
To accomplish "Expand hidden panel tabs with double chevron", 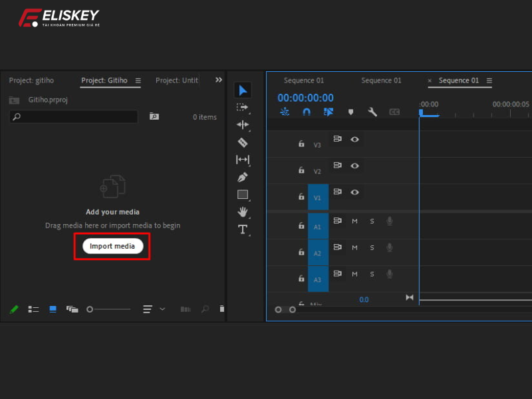I will pos(219,80).
